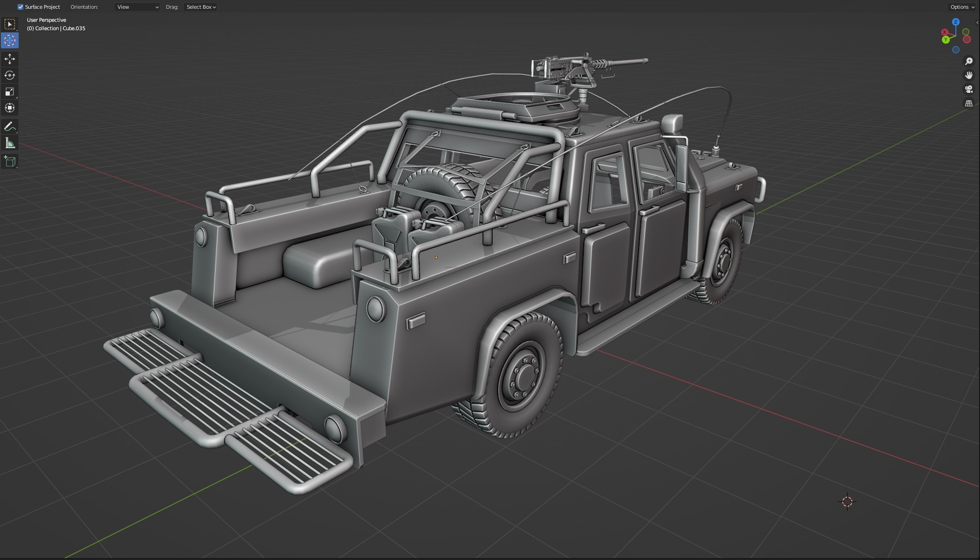Select the Measure tool
The width and height of the screenshot is (980, 560).
(x=9, y=143)
